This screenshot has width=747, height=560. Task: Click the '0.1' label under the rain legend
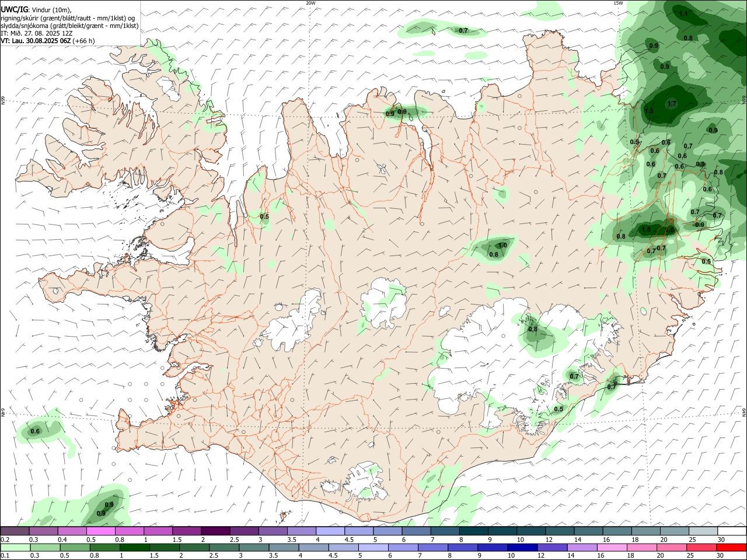(x=5, y=556)
